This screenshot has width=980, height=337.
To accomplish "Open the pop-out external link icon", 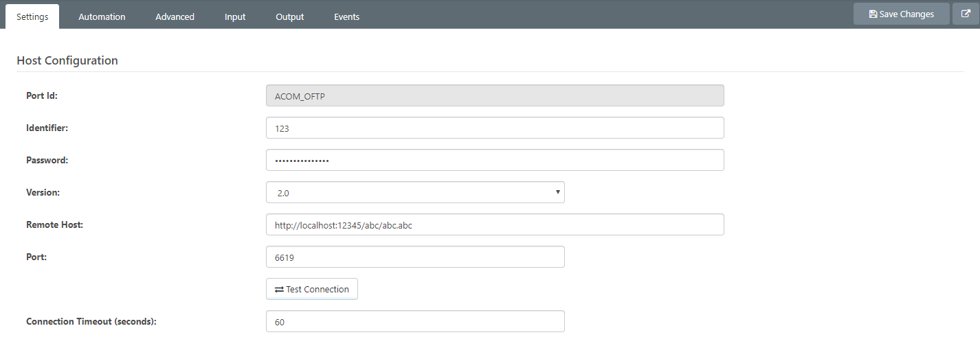I will [x=965, y=14].
